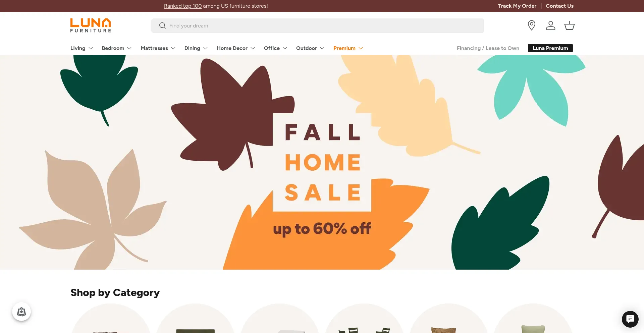Expand the Bedroom dropdown
Viewport: 644px width, 333px height.
(116, 48)
